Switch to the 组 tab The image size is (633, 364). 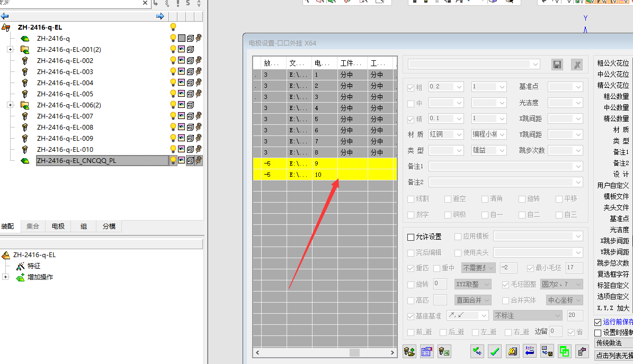tap(84, 226)
